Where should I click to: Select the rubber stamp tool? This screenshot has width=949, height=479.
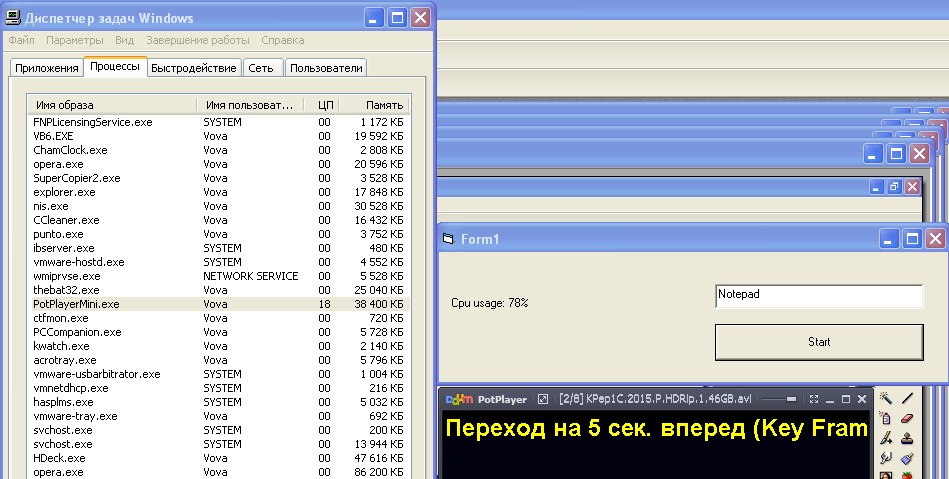pyautogui.click(x=907, y=438)
